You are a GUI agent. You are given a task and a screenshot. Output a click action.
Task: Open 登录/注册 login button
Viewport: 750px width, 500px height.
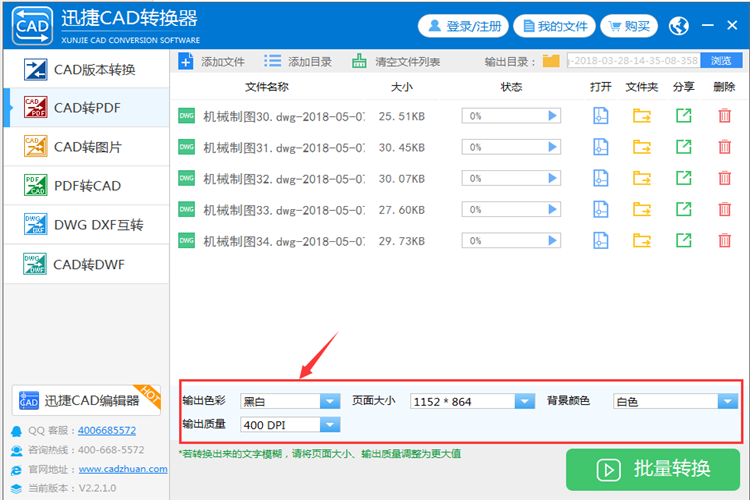pos(463,26)
